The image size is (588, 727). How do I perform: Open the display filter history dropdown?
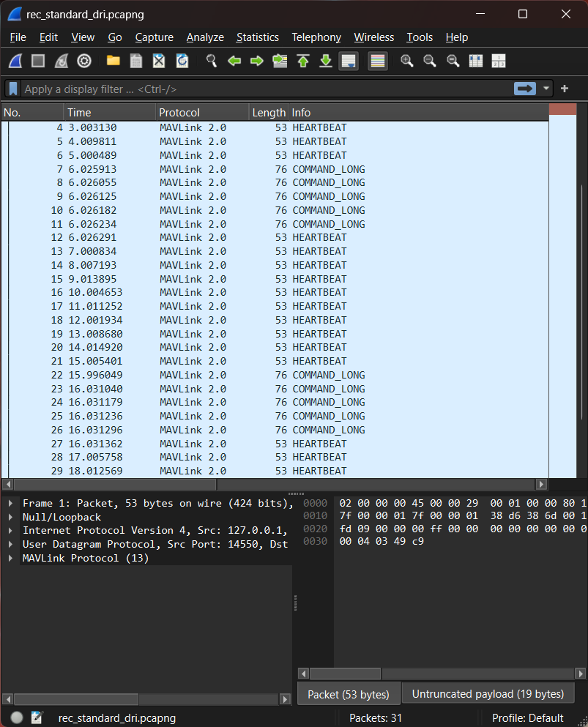[546, 89]
